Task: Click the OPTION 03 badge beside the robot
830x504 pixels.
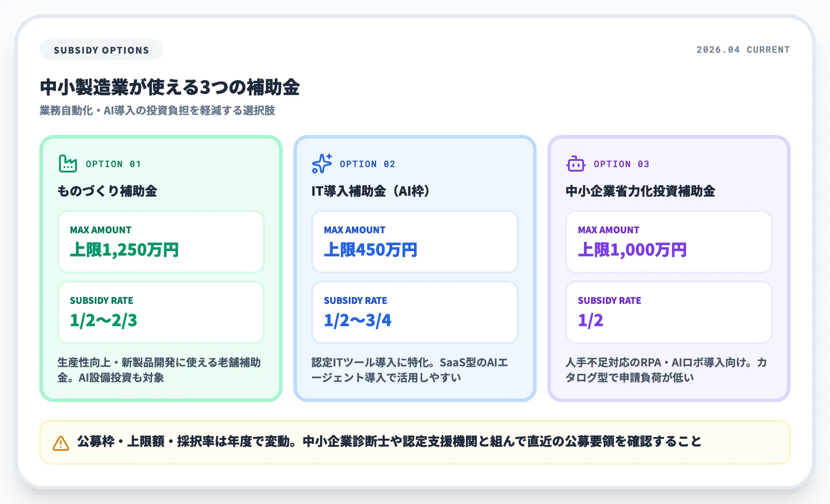Action: (621, 164)
